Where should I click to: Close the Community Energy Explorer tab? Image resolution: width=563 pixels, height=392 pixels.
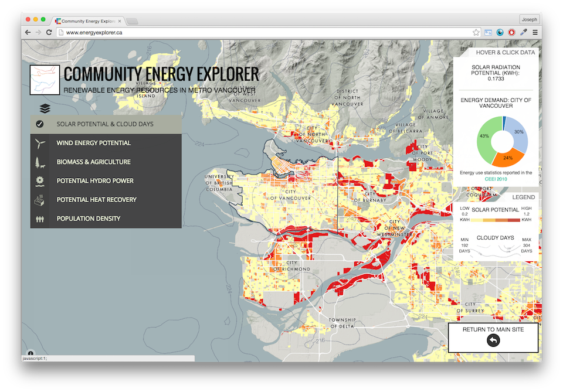[x=120, y=21]
